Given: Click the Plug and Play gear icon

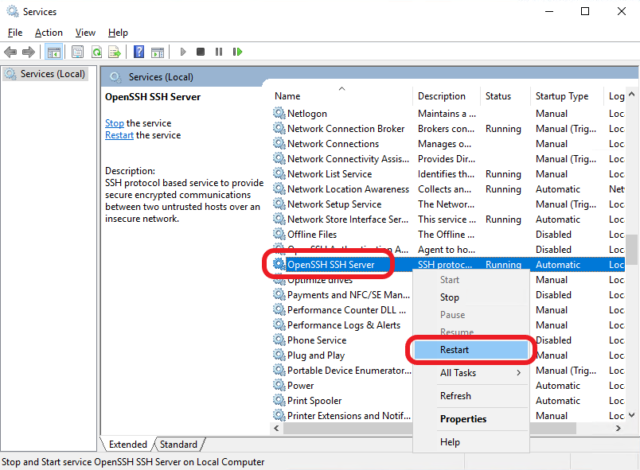Looking at the screenshot, I should coord(279,355).
